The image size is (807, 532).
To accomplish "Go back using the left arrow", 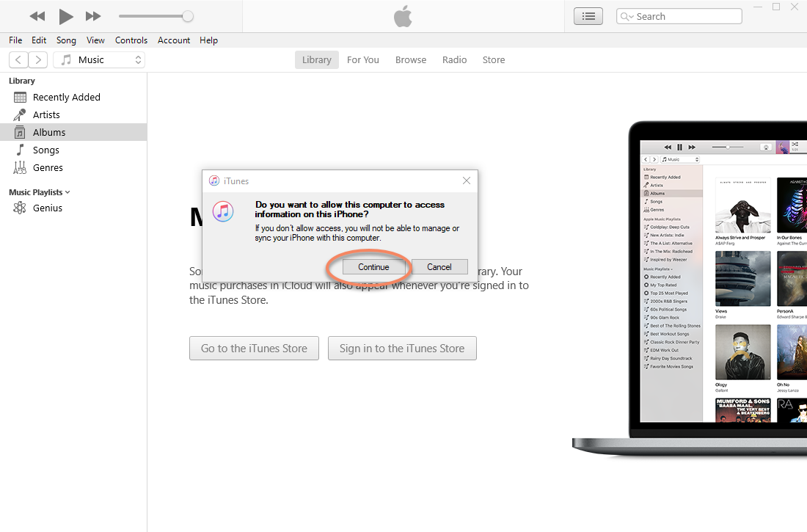I will (19, 60).
